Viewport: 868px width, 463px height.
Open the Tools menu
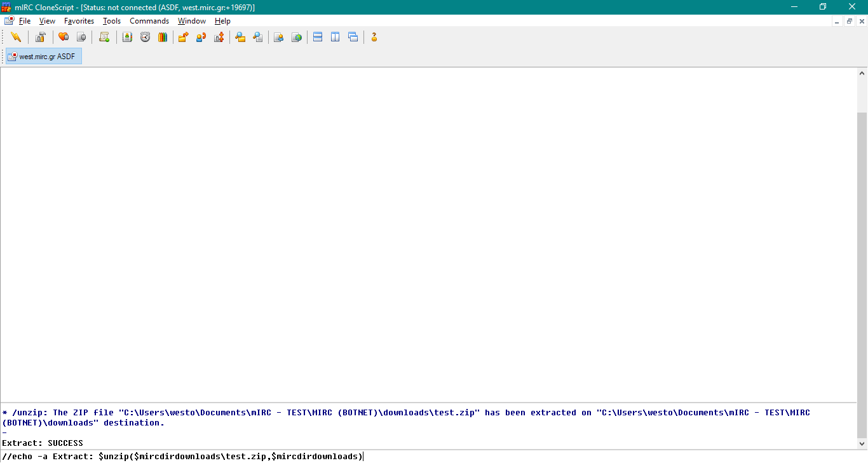coord(112,21)
